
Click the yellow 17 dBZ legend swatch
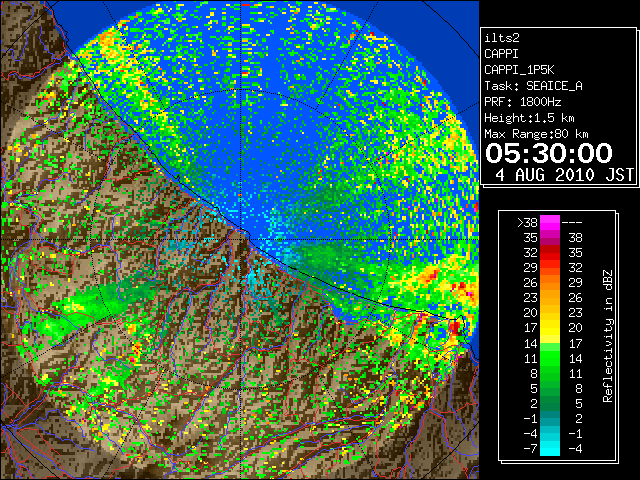coord(550,328)
